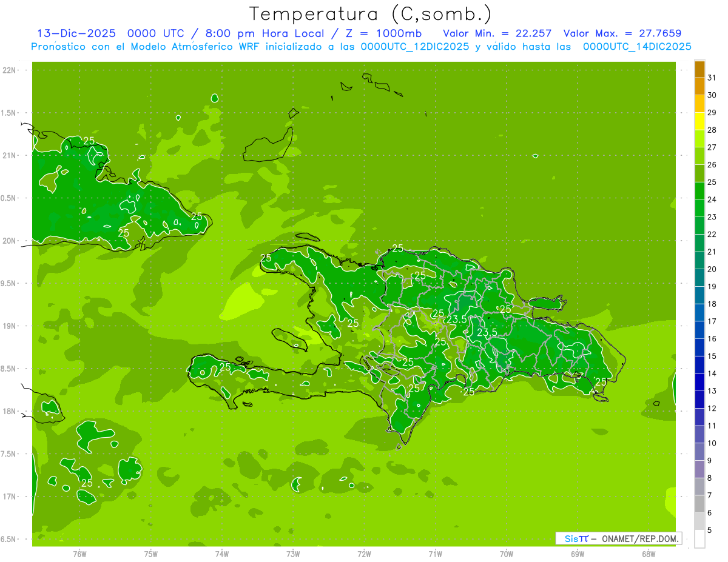Viewport: 728px width, 562px height.
Task: Select the "Valor Min. = 22.257" reading
Action: coord(497,33)
